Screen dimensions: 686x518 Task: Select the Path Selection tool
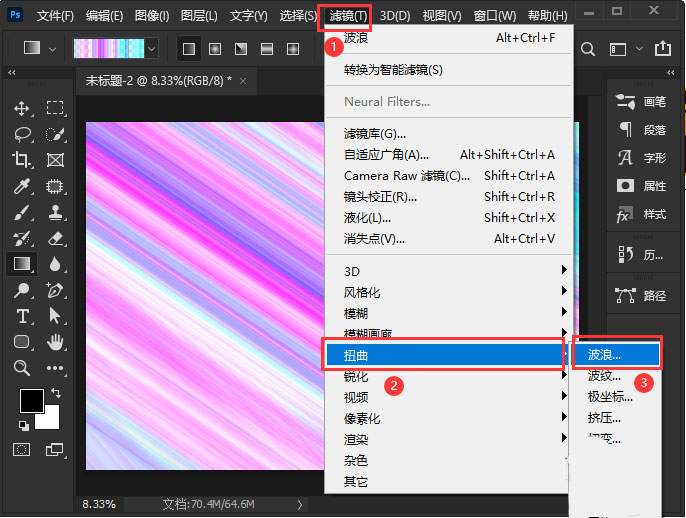[55, 316]
